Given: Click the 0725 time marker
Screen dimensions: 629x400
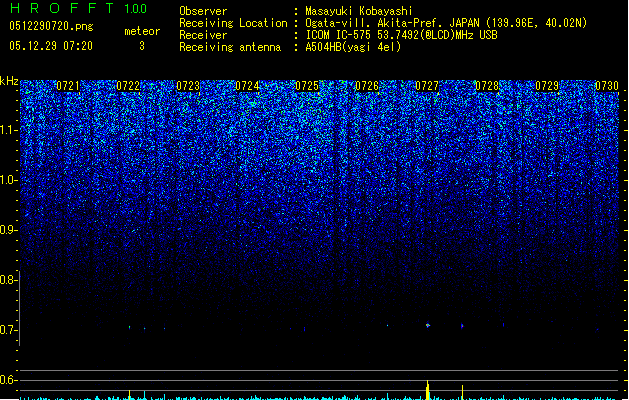Looking at the screenshot, I should coord(307,86).
